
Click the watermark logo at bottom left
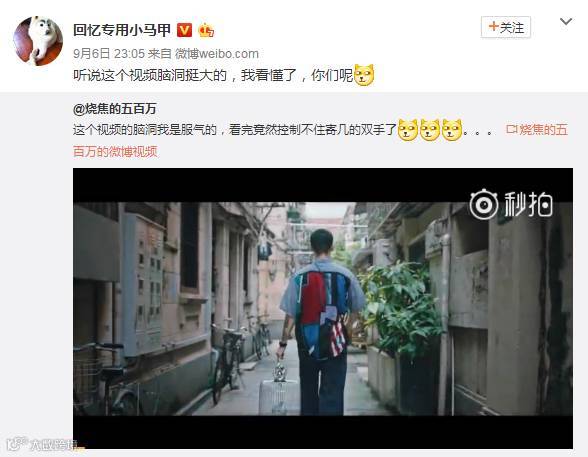coord(42,445)
